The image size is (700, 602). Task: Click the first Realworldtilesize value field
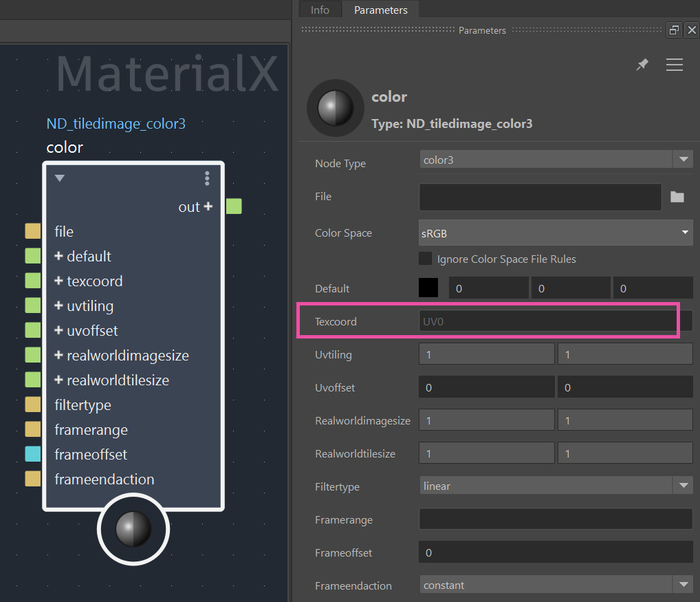coord(487,453)
